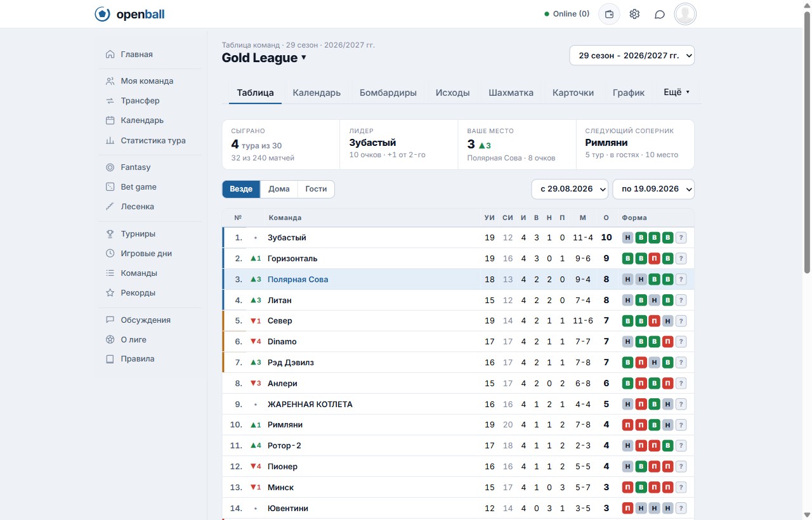The height and width of the screenshot is (520, 812).
Task: Click the dice icon beside Bet game
Action: [110, 187]
